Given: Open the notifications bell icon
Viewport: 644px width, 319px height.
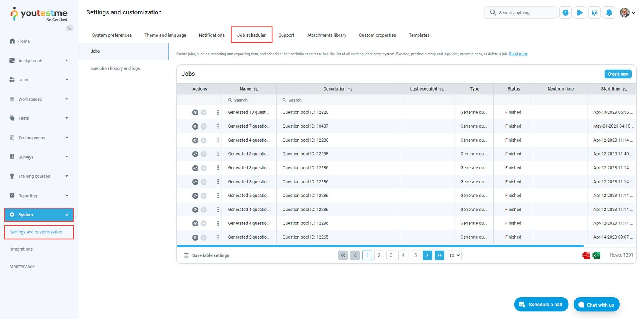Looking at the screenshot, I should coord(609,13).
